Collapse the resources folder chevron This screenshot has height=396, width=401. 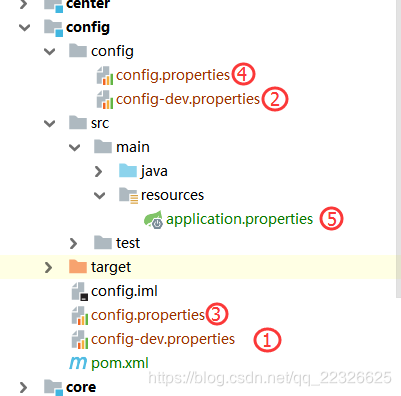(x=100, y=195)
